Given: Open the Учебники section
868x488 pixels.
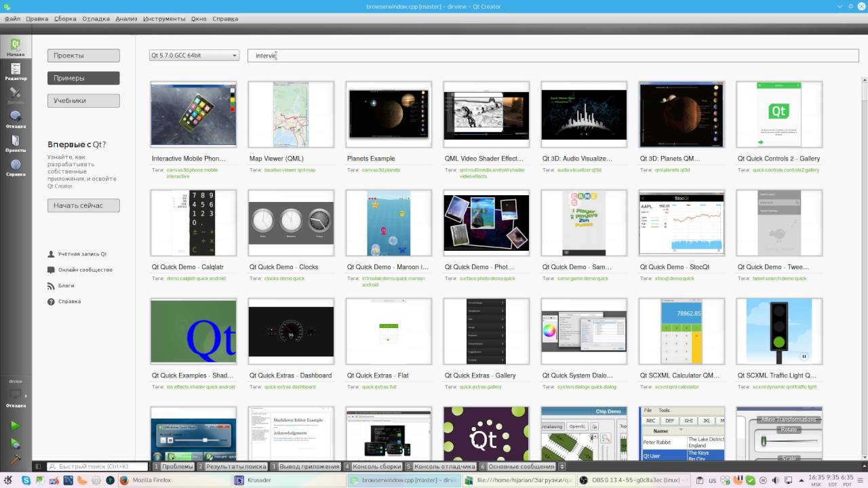Looking at the screenshot, I should coord(83,100).
